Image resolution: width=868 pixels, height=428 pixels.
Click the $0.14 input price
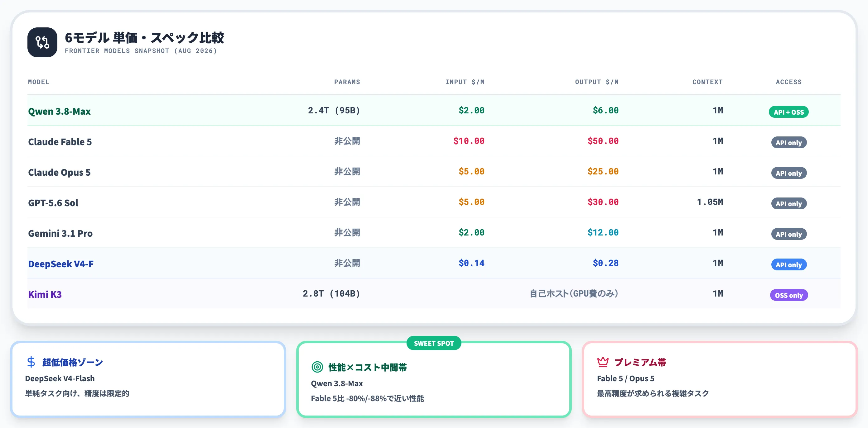471,263
